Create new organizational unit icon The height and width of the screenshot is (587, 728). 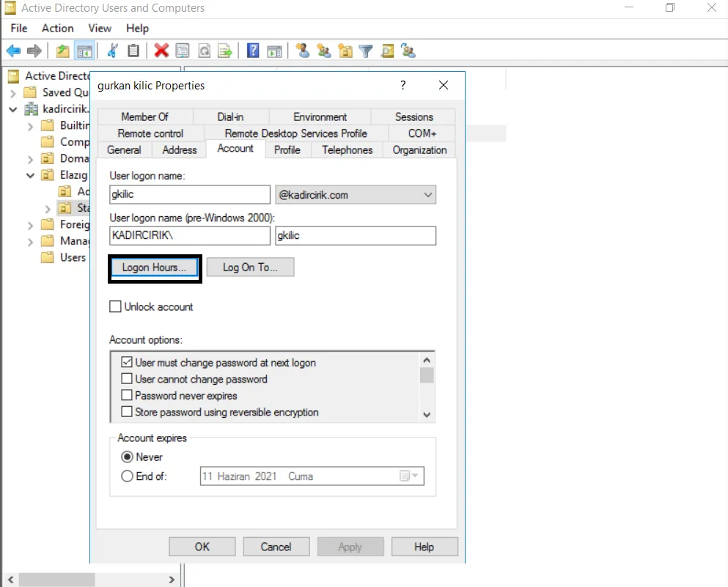(x=345, y=51)
